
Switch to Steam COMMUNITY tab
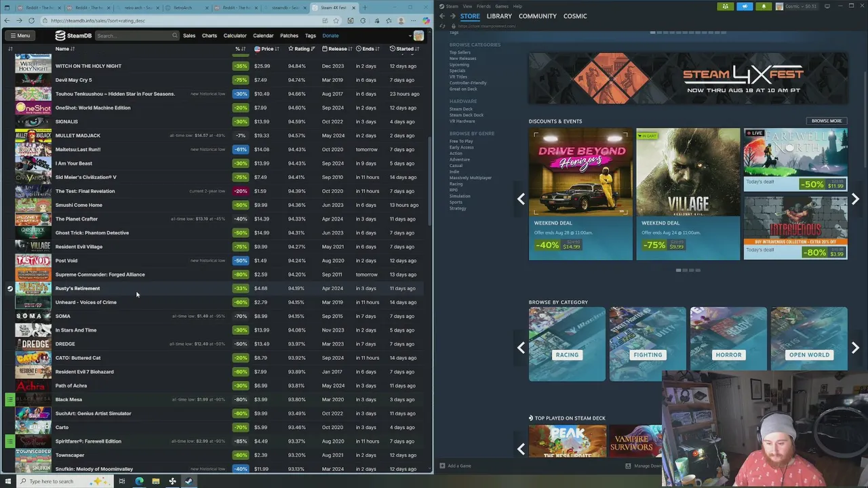pos(538,16)
